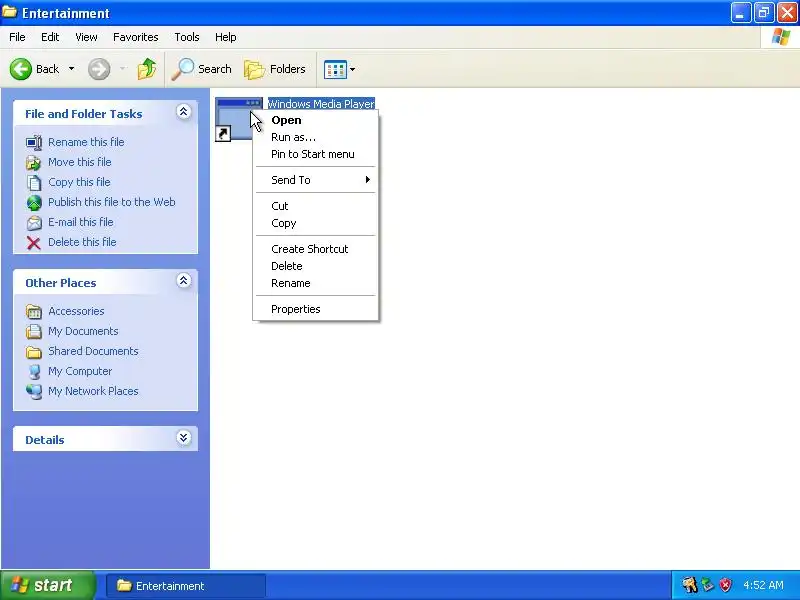
Task: Click the taskbar clock showing 4:52 AM
Action: coord(763,585)
